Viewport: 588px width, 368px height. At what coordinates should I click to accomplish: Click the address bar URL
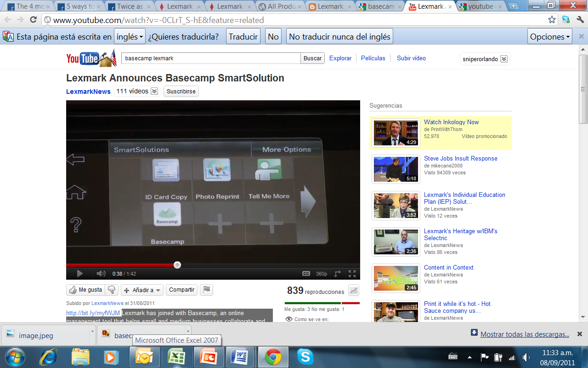(x=158, y=20)
